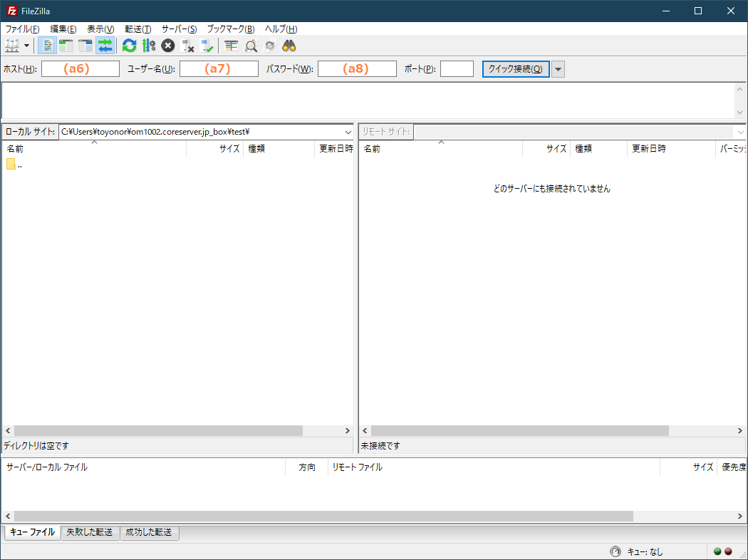This screenshot has width=748, height=560.
Task: Click the local site path field
Action: [200, 132]
